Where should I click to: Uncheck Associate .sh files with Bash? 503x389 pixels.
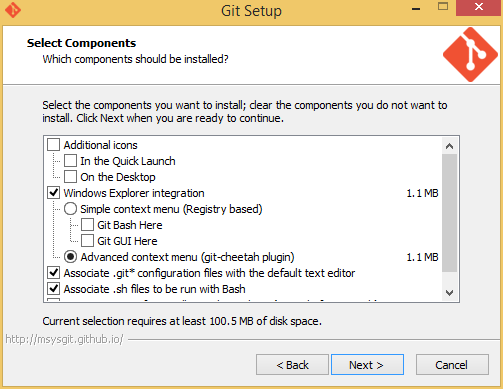coord(53,289)
